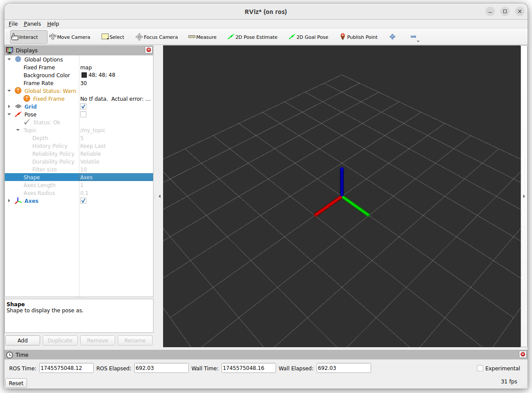Select the Reliability Policy row
Image resolution: width=532 pixels, height=393 pixels.
click(x=79, y=154)
